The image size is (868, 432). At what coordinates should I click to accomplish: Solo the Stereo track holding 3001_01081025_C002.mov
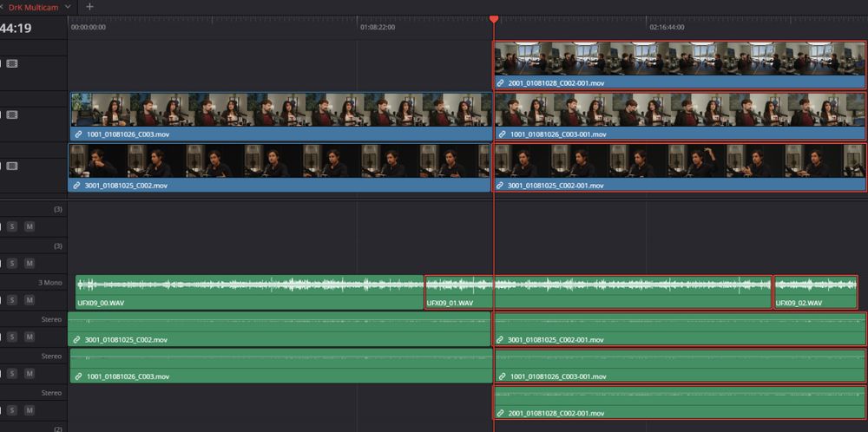(x=12, y=337)
